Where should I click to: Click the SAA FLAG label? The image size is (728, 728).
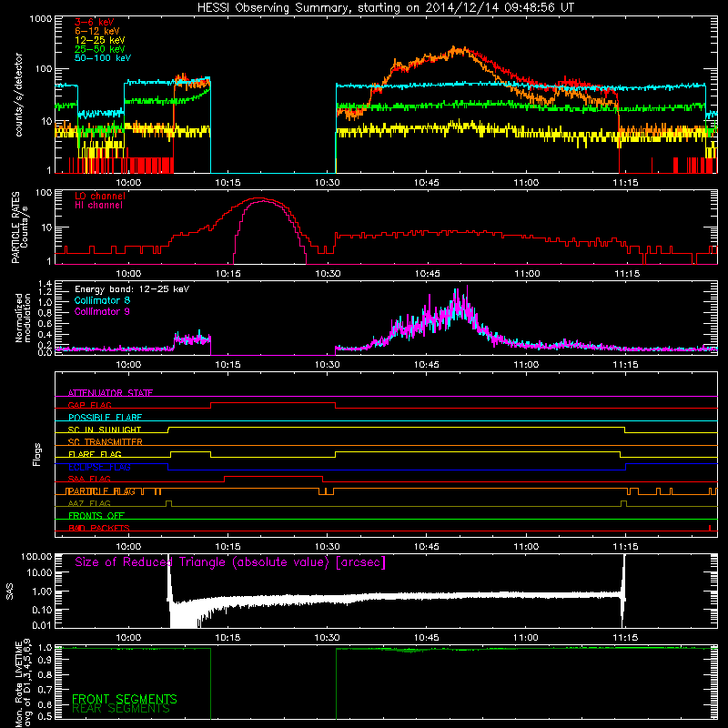click(x=89, y=479)
